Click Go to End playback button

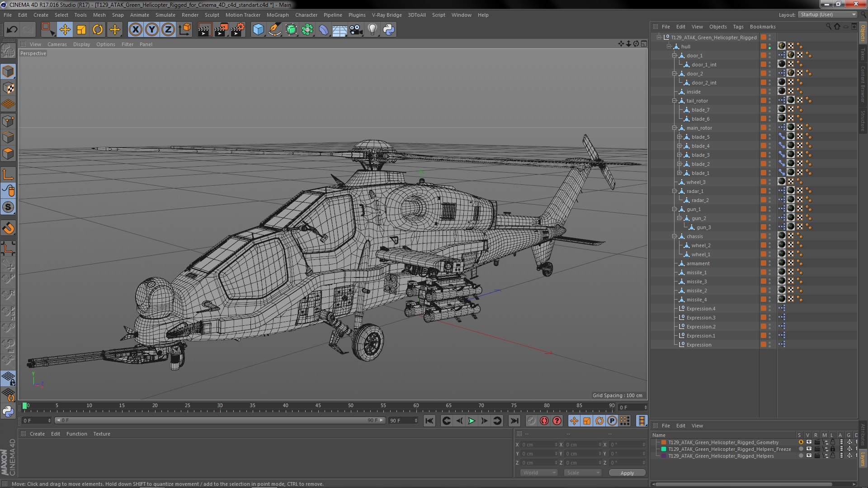tap(514, 421)
